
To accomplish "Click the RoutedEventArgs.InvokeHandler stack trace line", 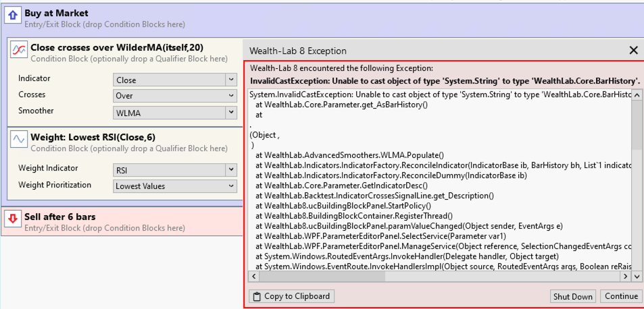I will pos(407,256).
